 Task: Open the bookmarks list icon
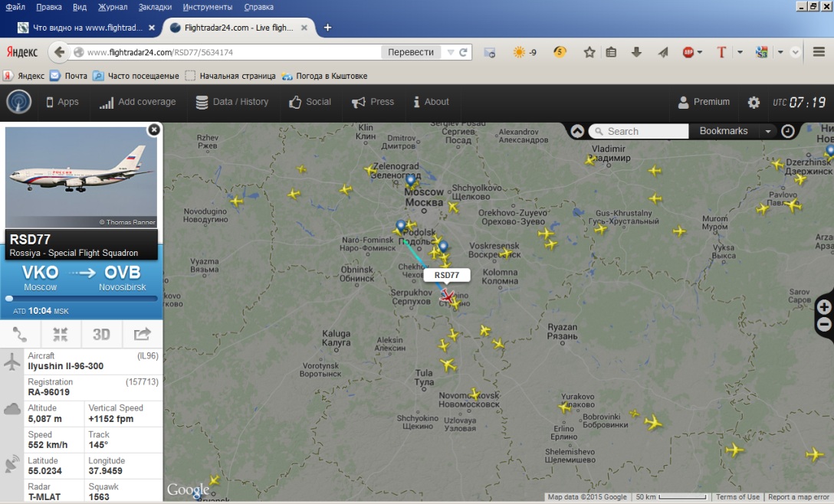(611, 52)
